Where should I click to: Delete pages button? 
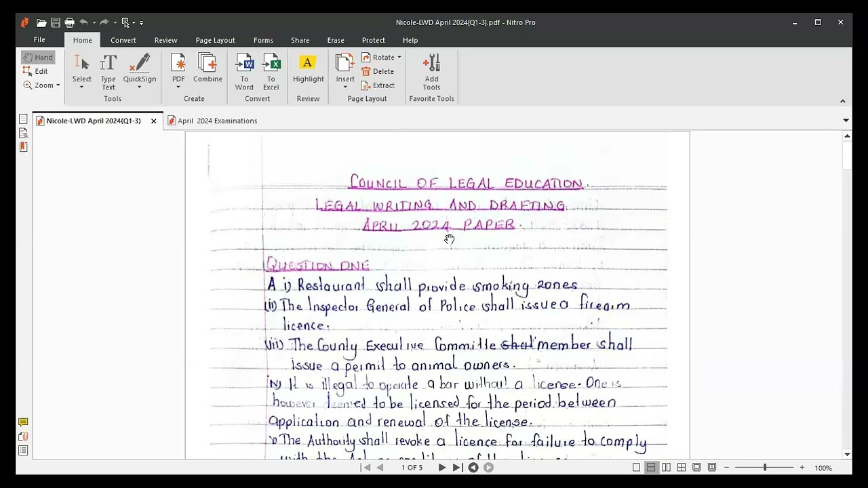(378, 71)
